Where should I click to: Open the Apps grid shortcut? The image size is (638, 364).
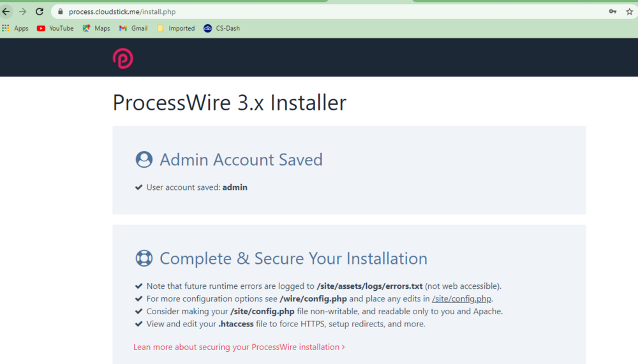point(15,28)
